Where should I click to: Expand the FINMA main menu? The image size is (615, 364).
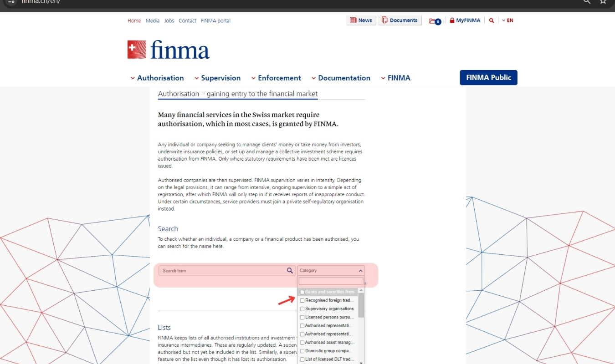click(x=395, y=78)
